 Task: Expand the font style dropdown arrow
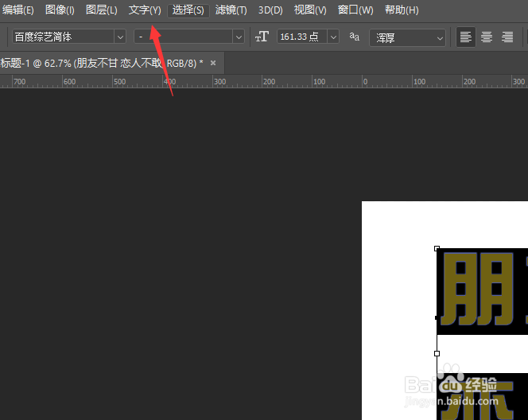(x=239, y=37)
